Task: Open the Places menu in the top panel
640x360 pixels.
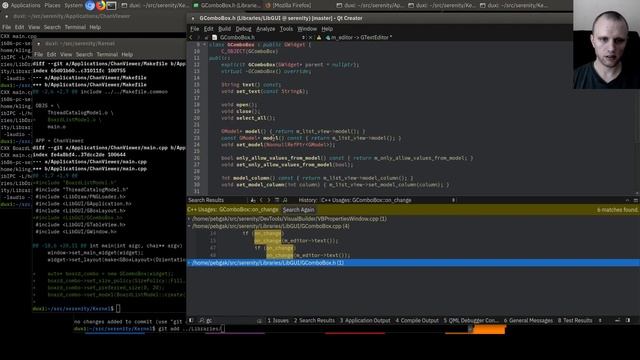Action: 52,5
